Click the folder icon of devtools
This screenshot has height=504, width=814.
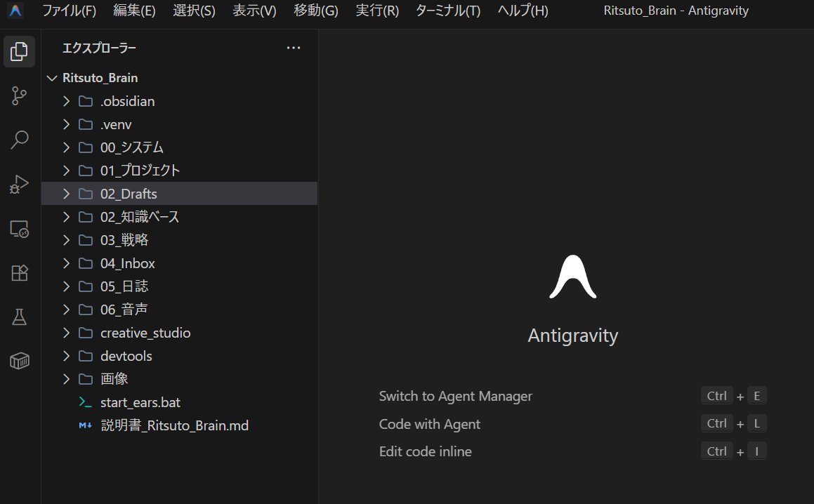point(86,356)
